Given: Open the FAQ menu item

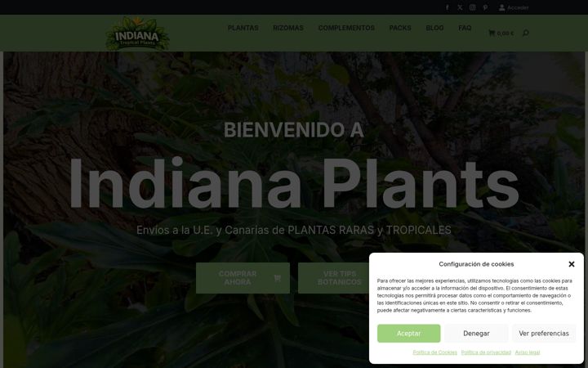Looking at the screenshot, I should (465, 28).
